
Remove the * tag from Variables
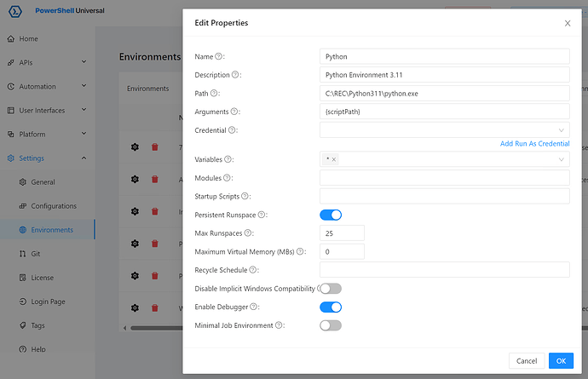[x=334, y=160]
